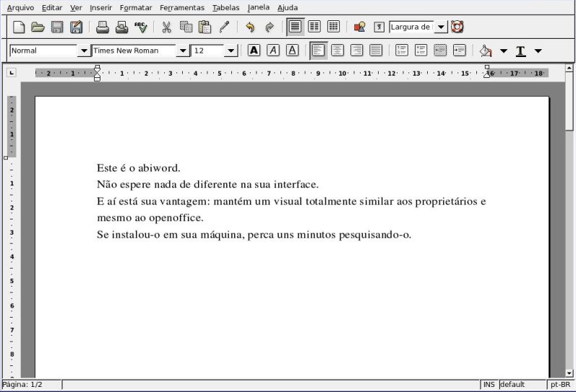Open the Tabelas menu
The image size is (576, 392).
pos(226,7)
